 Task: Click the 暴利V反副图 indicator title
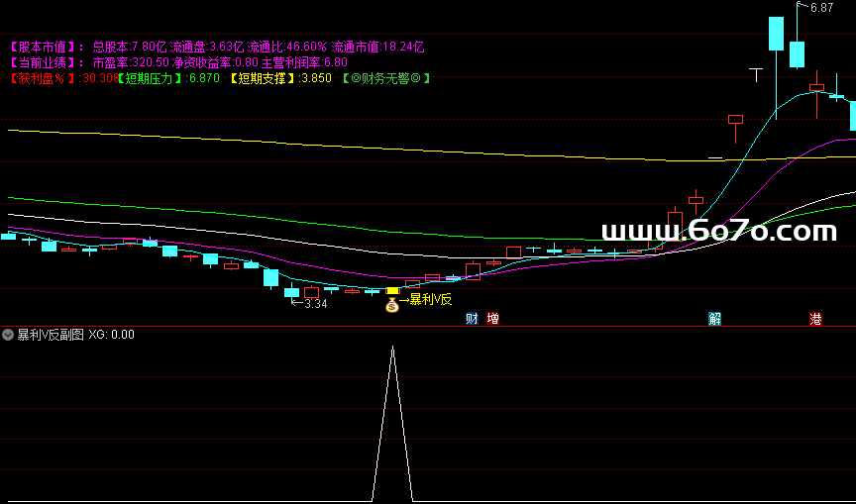(50, 335)
